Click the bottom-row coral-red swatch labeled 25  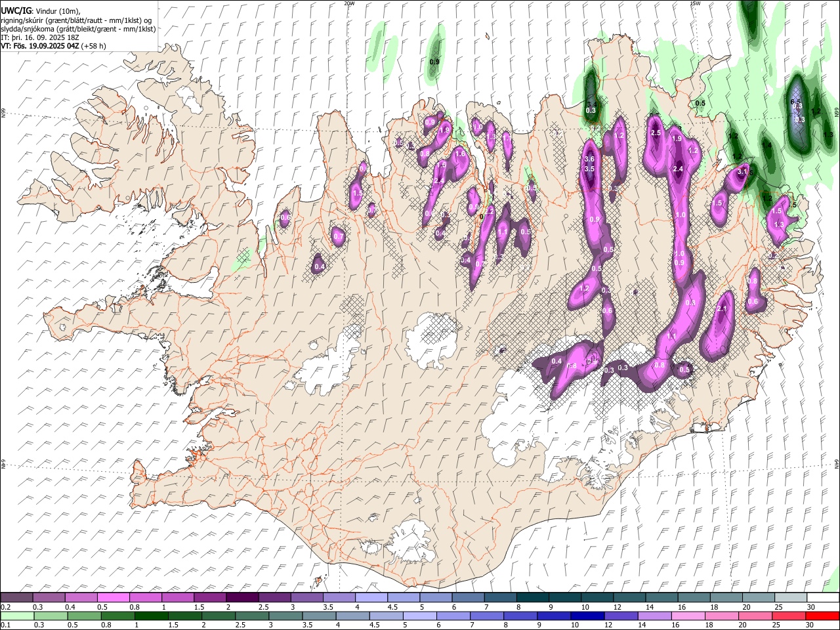click(789, 616)
